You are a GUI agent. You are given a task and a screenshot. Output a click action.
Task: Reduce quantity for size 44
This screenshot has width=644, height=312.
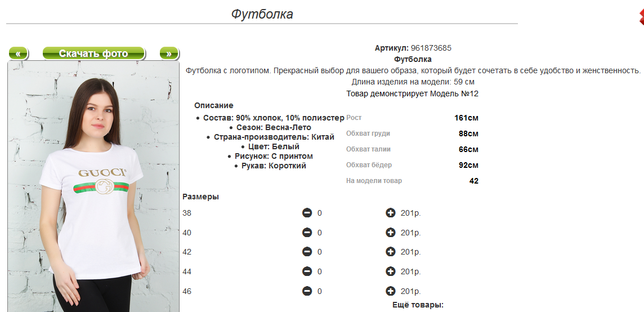(307, 271)
